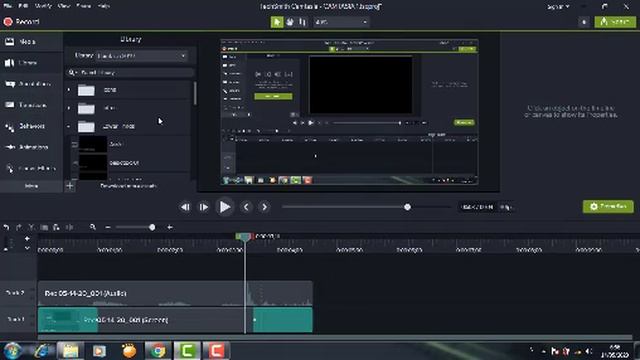Select the Rec audio clip on Track 2
This screenshot has height=360, width=640.
pyautogui.click(x=175, y=293)
